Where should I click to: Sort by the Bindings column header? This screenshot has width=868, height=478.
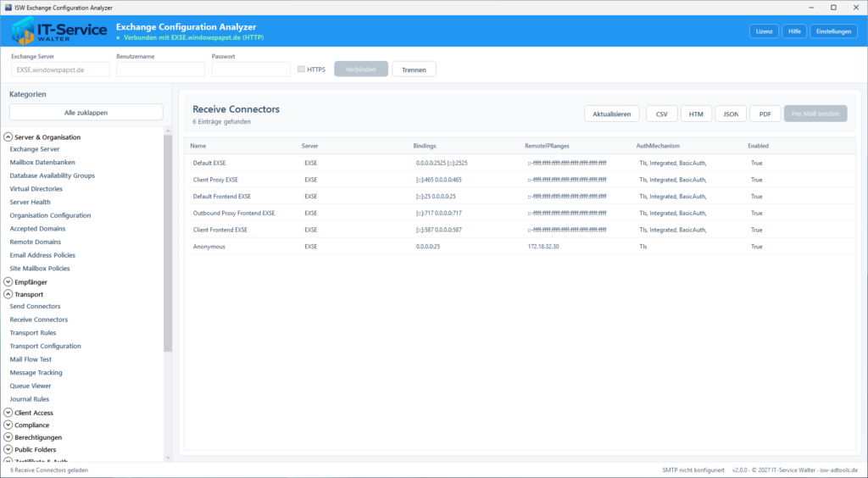425,146
